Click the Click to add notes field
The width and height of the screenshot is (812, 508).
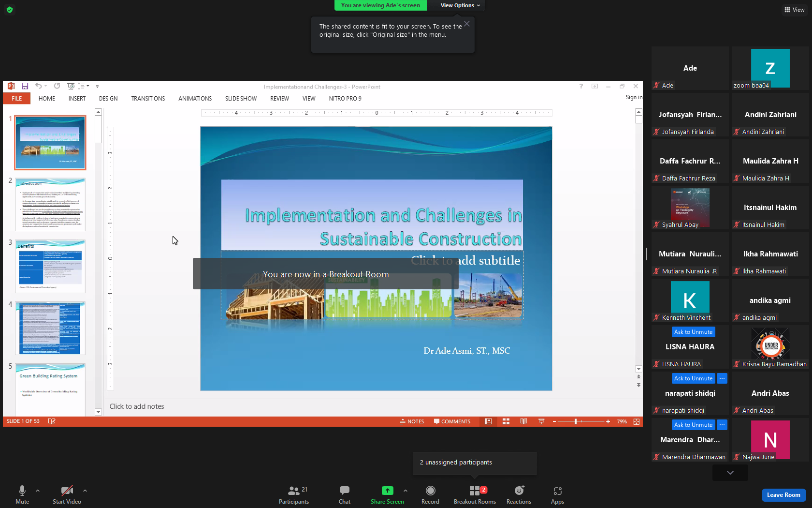[x=373, y=406]
